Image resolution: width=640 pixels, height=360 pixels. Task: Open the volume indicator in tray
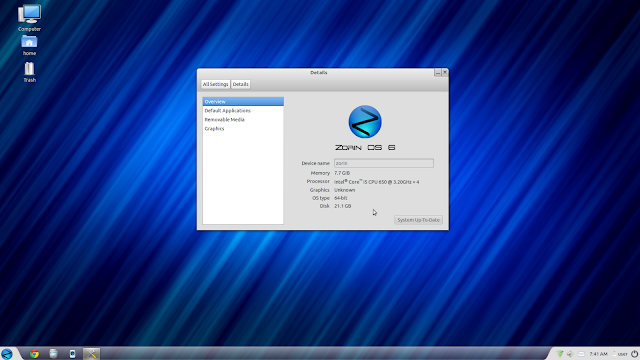(x=570, y=354)
